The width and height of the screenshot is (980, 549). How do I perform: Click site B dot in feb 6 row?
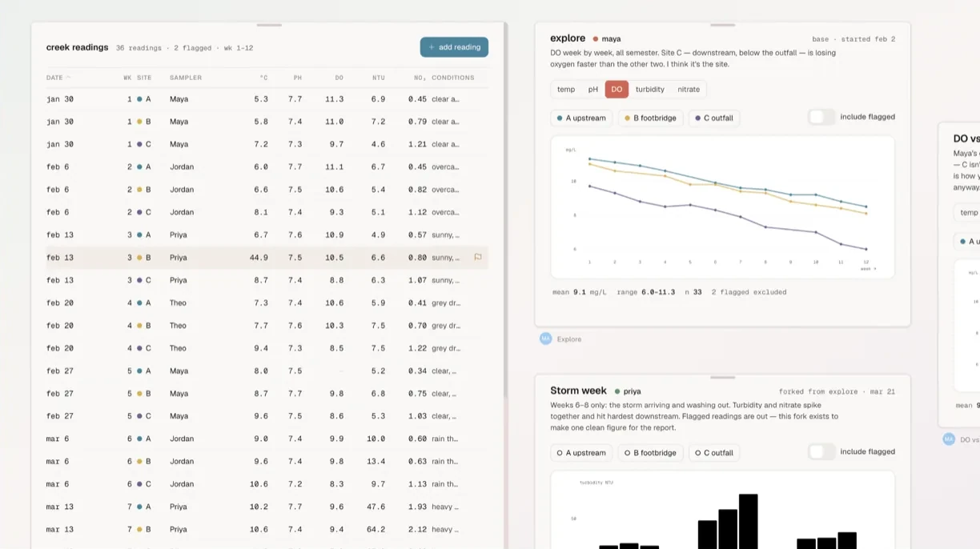click(x=139, y=190)
